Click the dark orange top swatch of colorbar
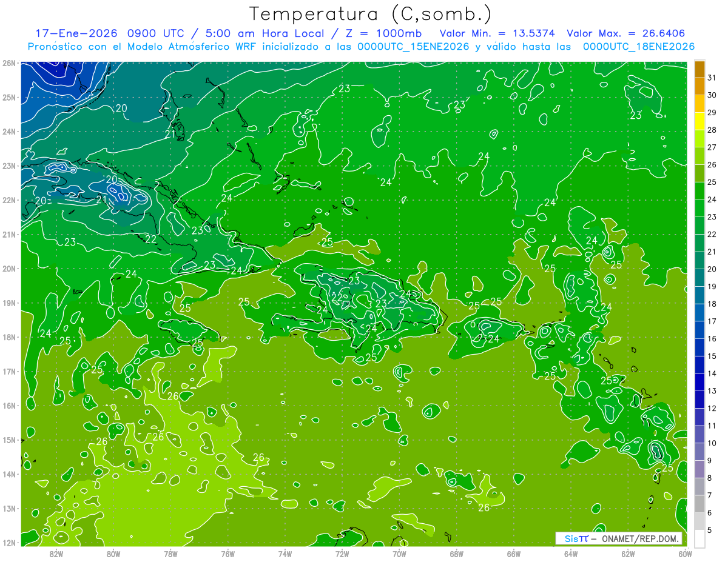Image resolution: width=728 pixels, height=562 pixels. coord(699,69)
